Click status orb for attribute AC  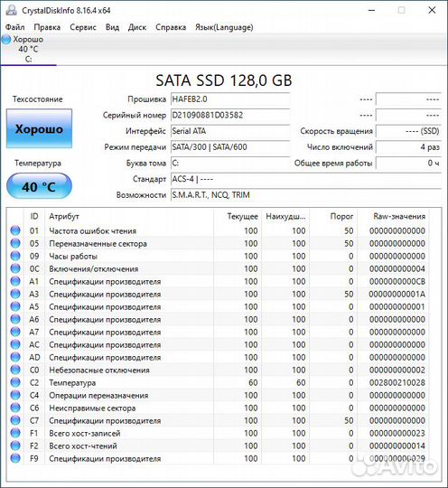point(15,344)
